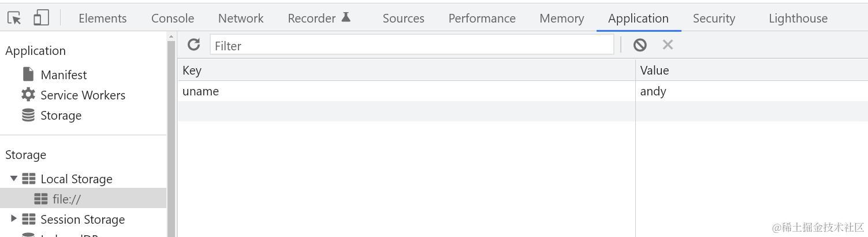Click the andy value cell
The height and width of the screenshot is (237, 868).
coord(653,91)
